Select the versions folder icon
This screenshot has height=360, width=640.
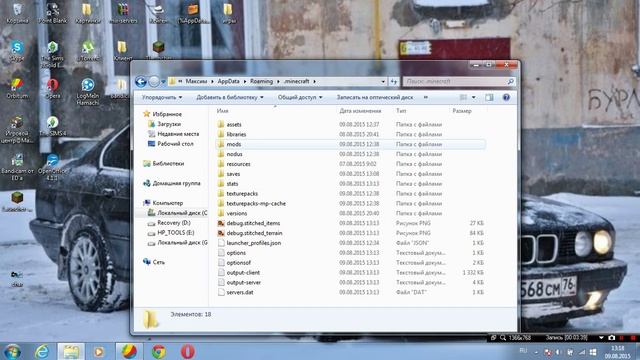click(221, 213)
